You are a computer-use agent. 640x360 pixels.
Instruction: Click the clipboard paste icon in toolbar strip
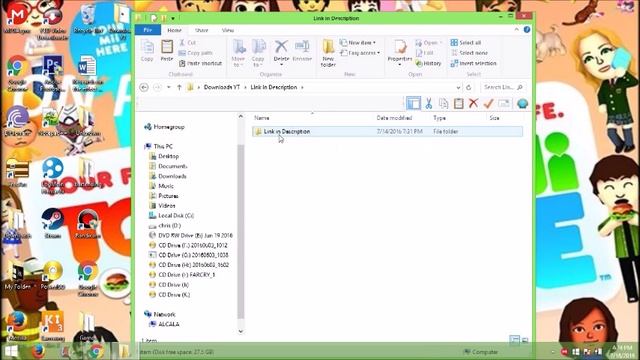(x=458, y=104)
